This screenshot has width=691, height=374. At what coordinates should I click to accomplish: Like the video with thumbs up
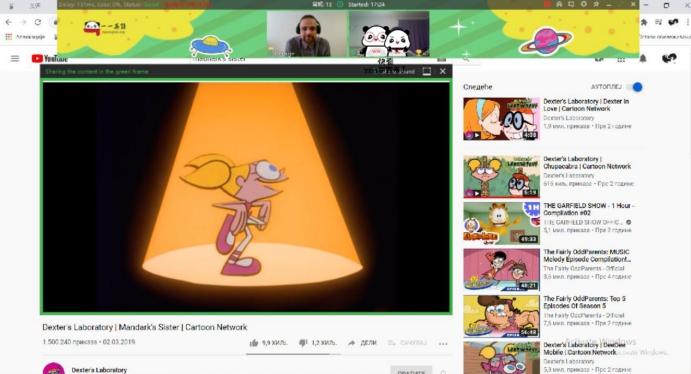[x=254, y=343]
